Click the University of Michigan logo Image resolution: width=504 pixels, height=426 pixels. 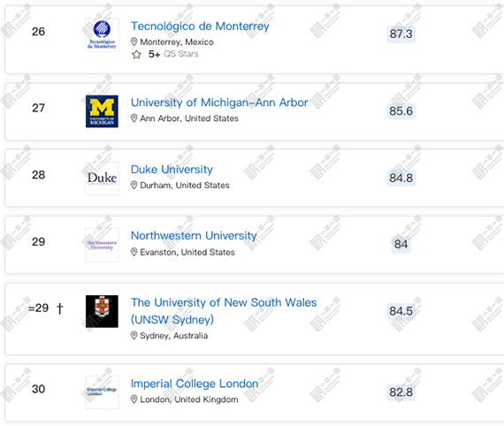[x=102, y=111]
